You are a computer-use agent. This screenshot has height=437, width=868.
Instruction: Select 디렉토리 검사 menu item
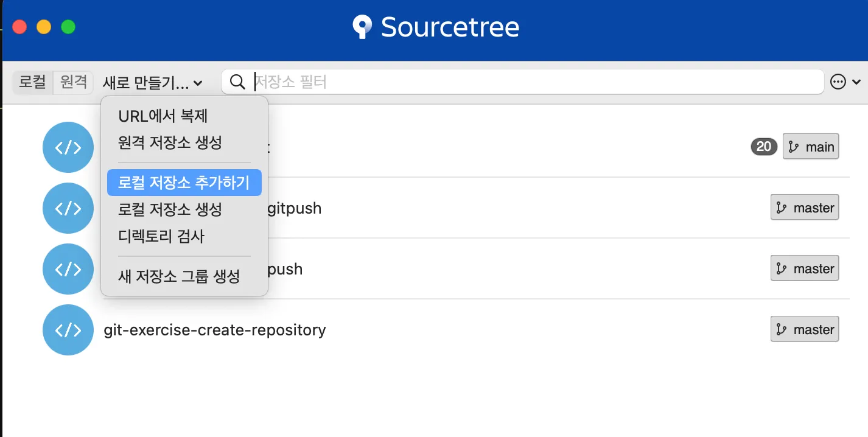184,236
